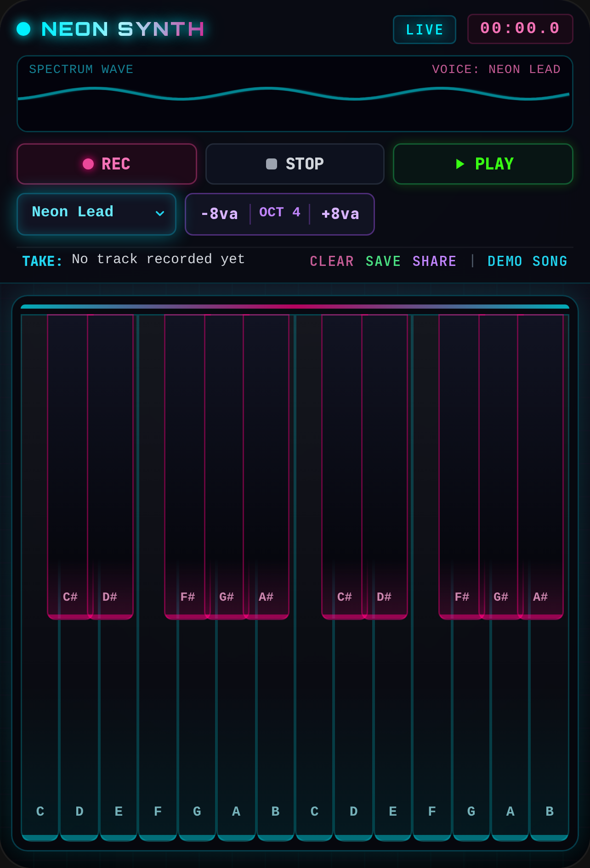Play black key A# in the right octave
The width and height of the screenshot is (590, 868).
click(541, 467)
